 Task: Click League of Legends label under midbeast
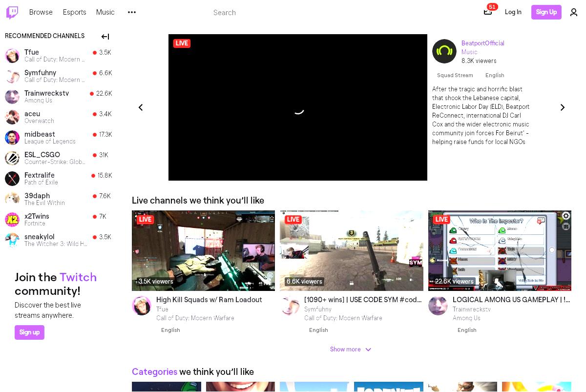(50, 142)
